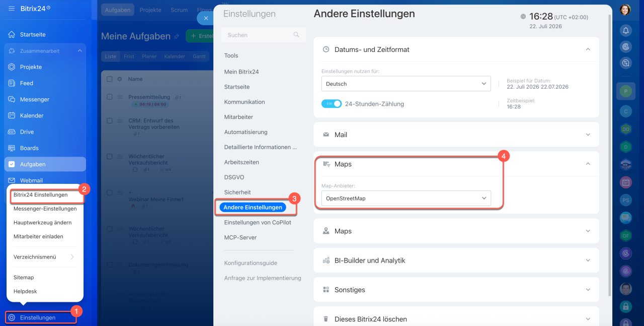Expand the Sonstiges section
This screenshot has height=326, width=644.
click(588, 290)
